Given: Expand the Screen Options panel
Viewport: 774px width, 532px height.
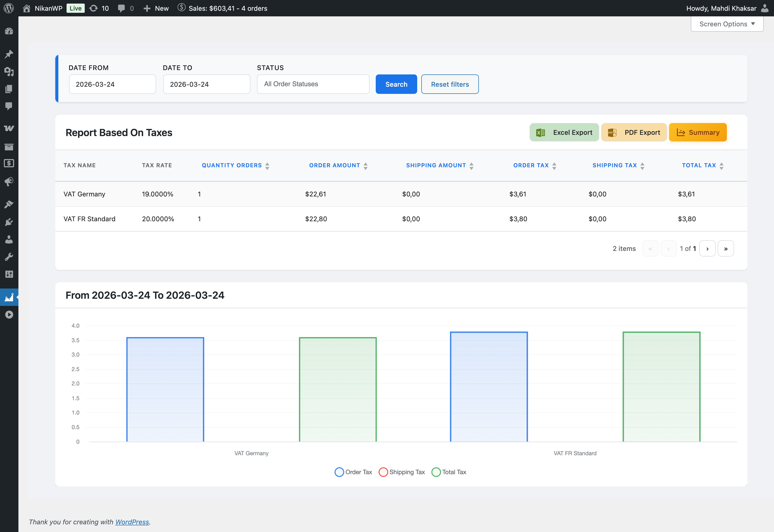Looking at the screenshot, I should pyautogui.click(x=727, y=24).
